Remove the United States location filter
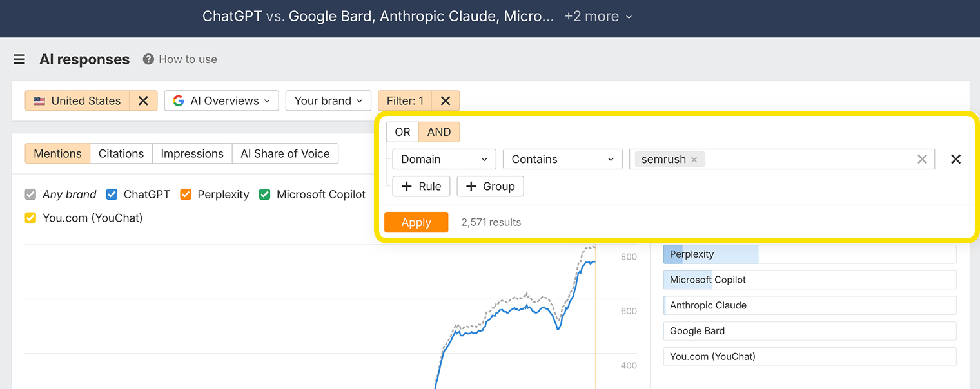This screenshot has height=389, width=980. tap(143, 100)
